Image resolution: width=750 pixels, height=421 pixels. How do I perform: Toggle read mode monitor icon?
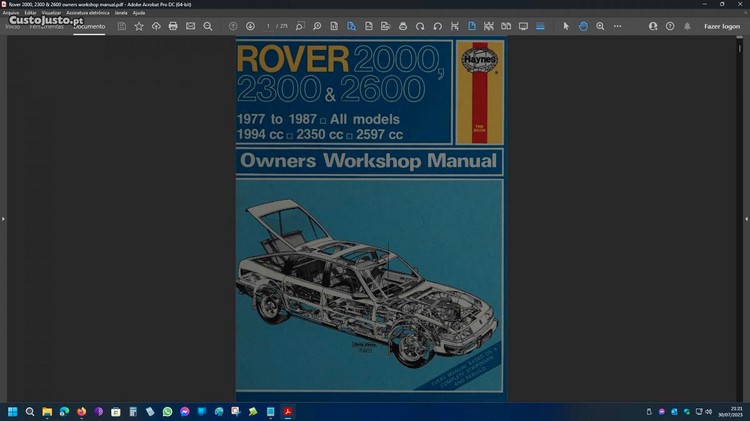(522, 26)
